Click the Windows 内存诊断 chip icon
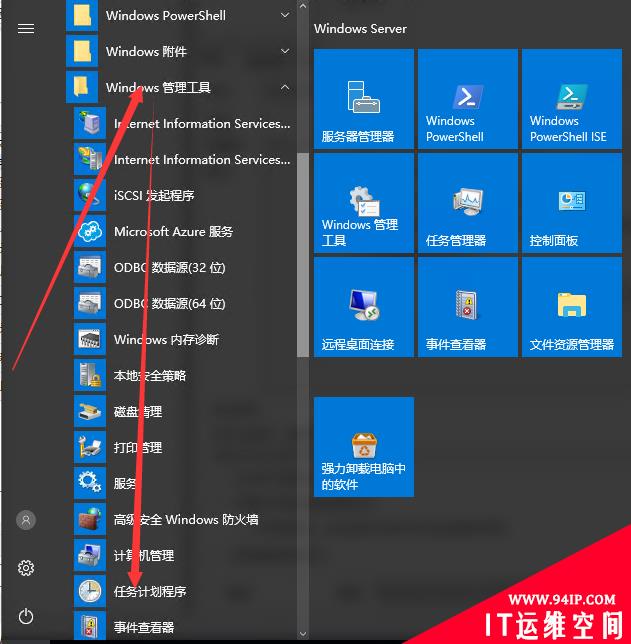Screen dimensions: 631x644 (x=90, y=339)
